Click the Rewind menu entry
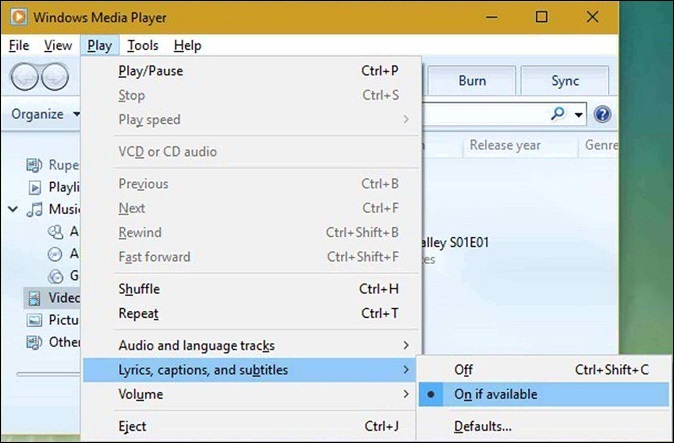Viewport: 674px width, 443px height. [250, 232]
